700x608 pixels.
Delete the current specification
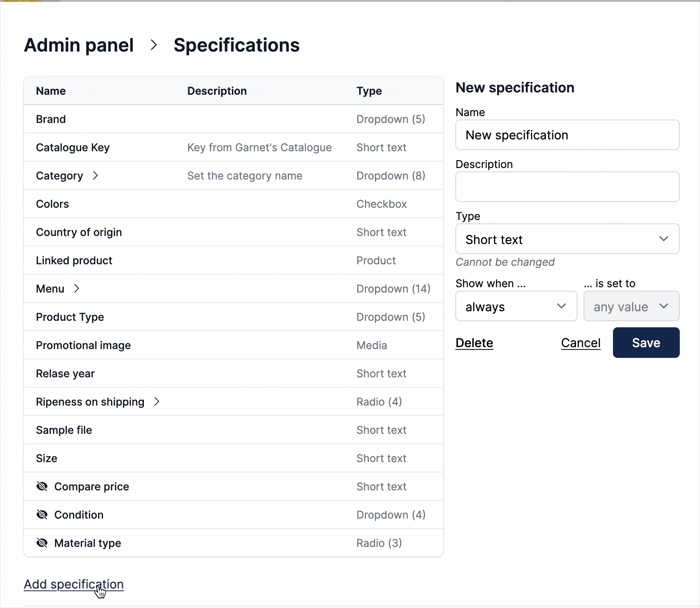[x=474, y=343]
